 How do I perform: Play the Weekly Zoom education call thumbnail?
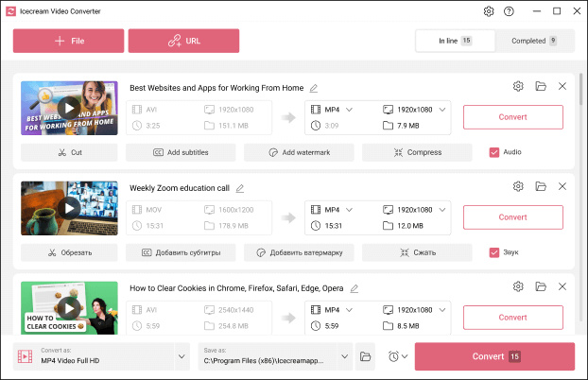click(x=69, y=208)
